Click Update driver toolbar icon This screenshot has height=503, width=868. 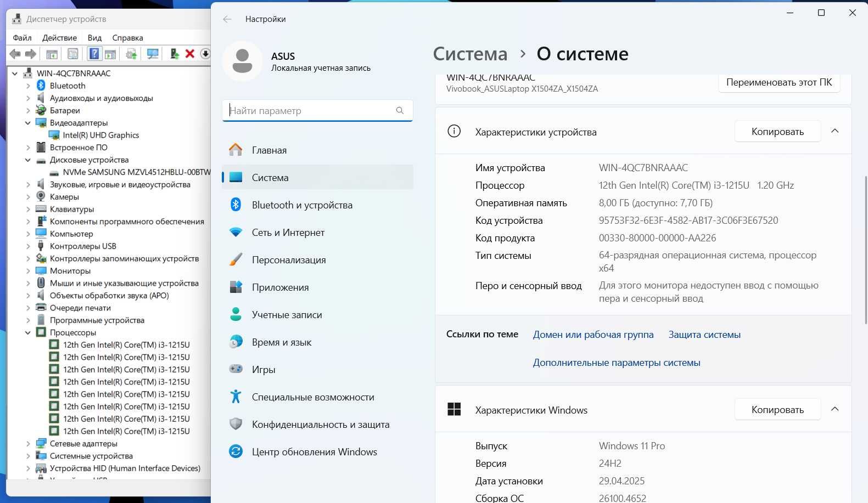131,54
